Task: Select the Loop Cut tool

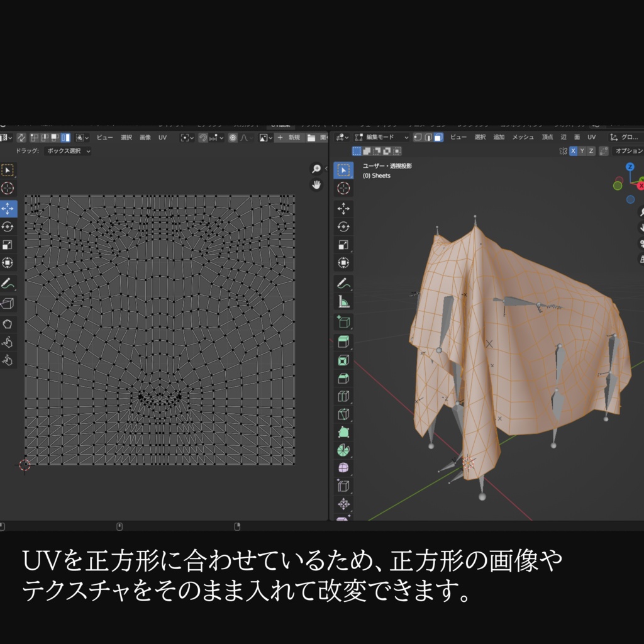Action: coord(343,396)
